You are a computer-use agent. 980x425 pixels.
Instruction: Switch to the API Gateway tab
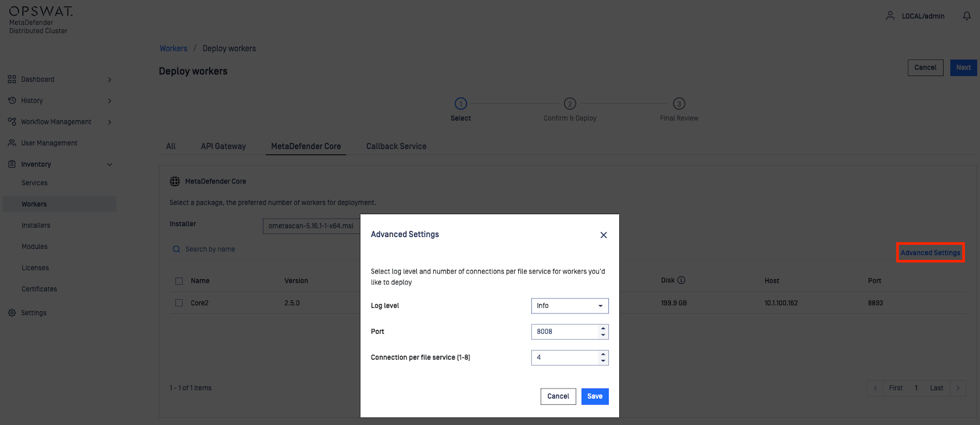(x=223, y=146)
